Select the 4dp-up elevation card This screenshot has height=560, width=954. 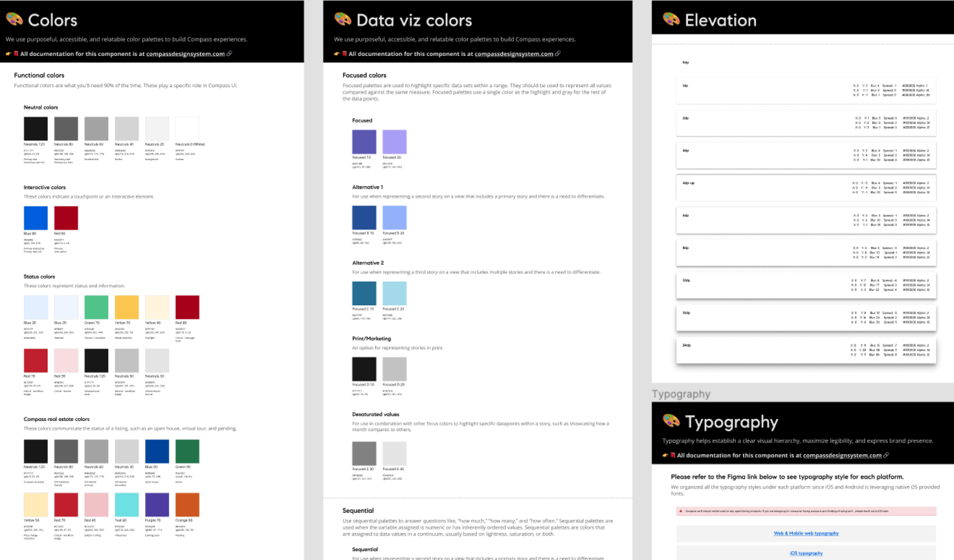click(x=806, y=188)
